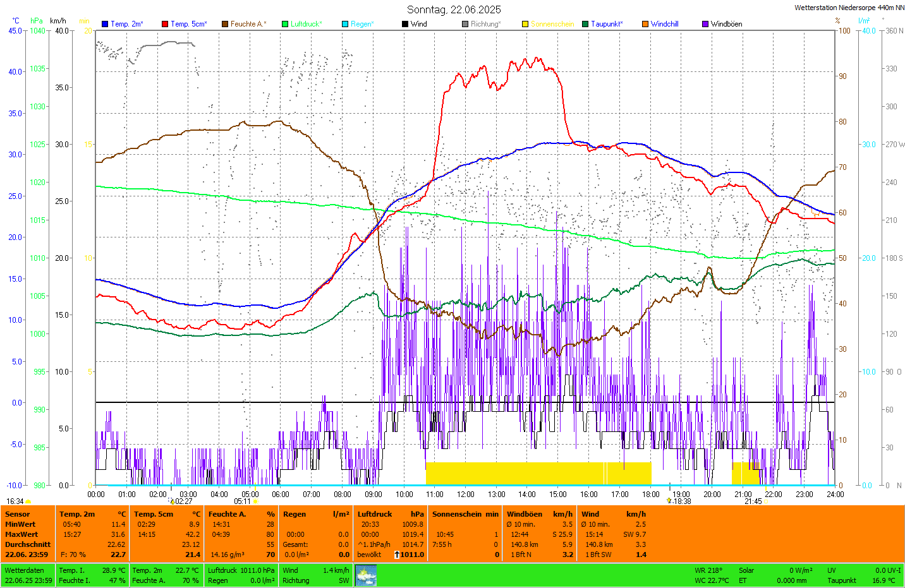This screenshot has width=905, height=588.
Task: Click the sunrise icon beside 05:11
Action: click(255, 501)
